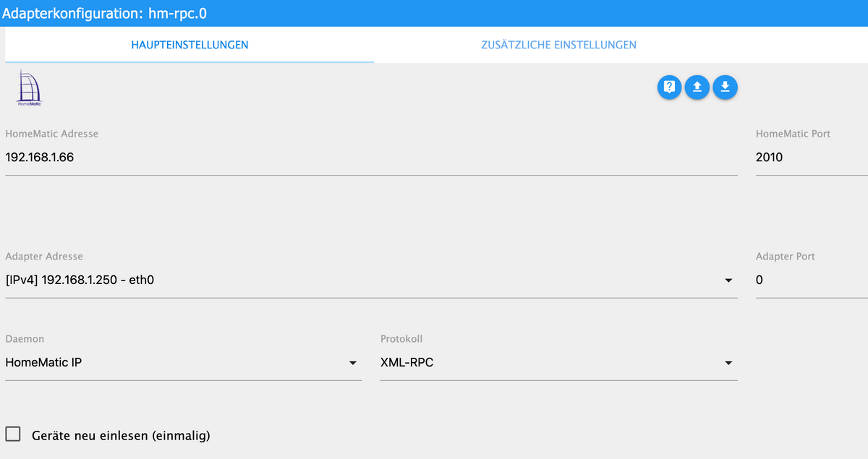The width and height of the screenshot is (868, 459).
Task: Click the arrow of the Daemon selector
Action: [x=353, y=363]
